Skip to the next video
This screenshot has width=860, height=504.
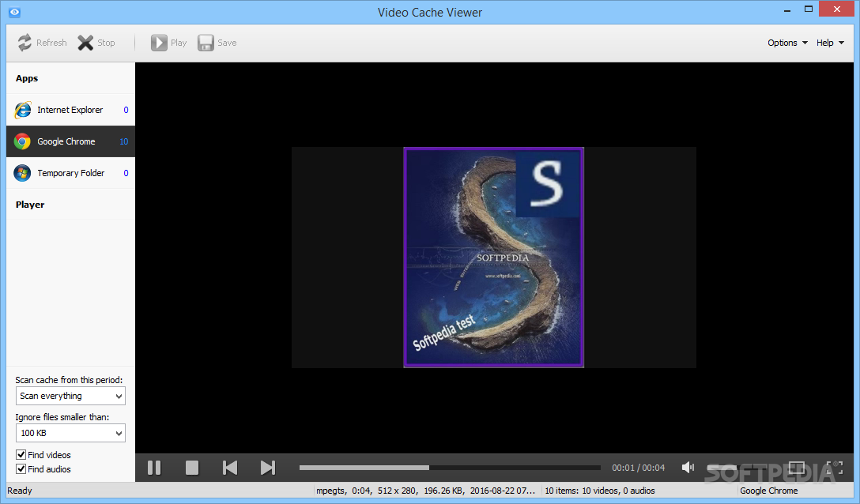(268, 468)
